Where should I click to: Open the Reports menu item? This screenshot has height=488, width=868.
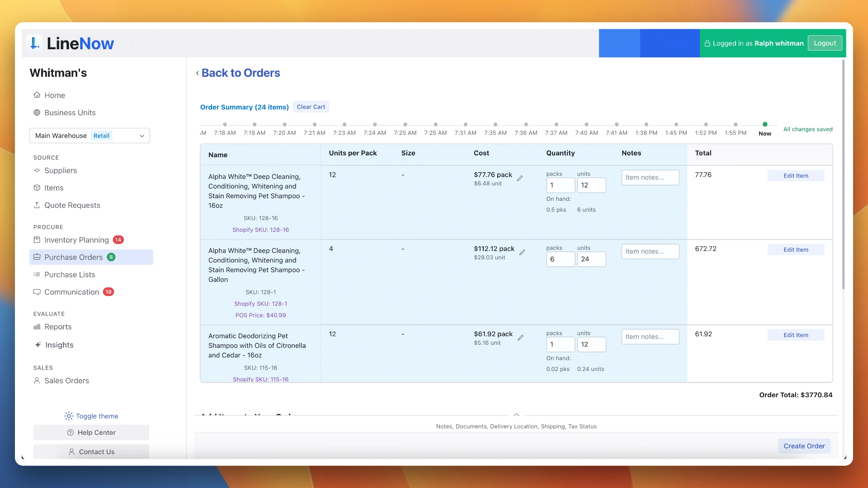tap(58, 327)
